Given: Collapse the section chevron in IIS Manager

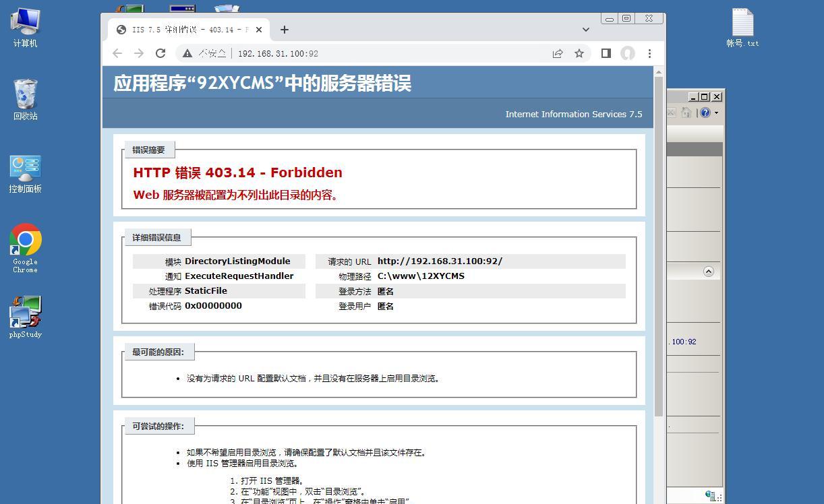Looking at the screenshot, I should (709, 272).
